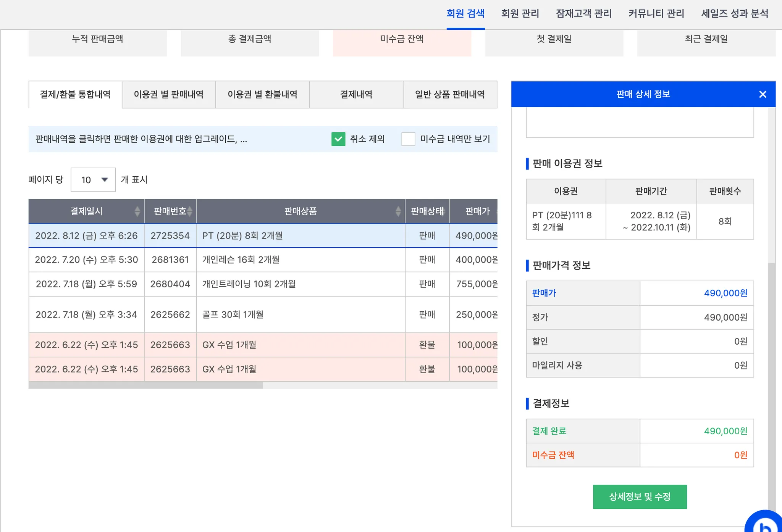Click the 미수금 잔액 summary card
The height and width of the screenshot is (532, 782).
[402, 42]
